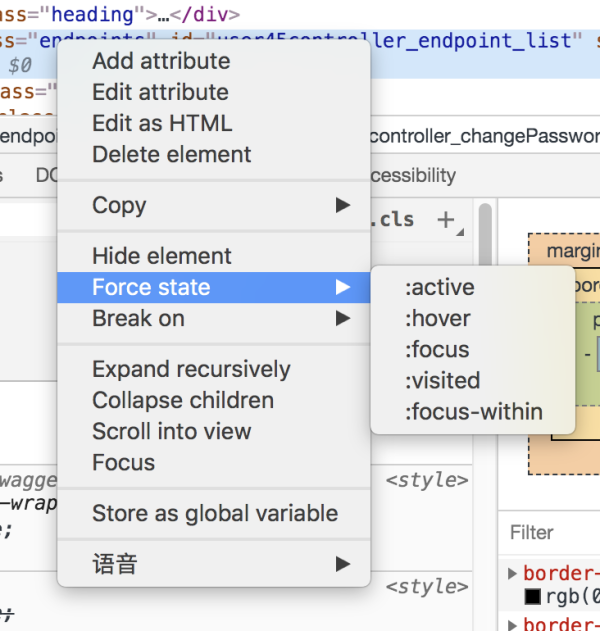Viewport: 600px width, 631px height.
Task: Click the plus New Style Rule icon
Action: [446, 220]
